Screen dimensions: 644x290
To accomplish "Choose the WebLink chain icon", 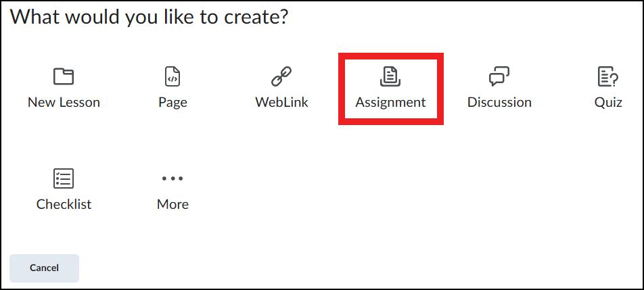I will 281,76.
